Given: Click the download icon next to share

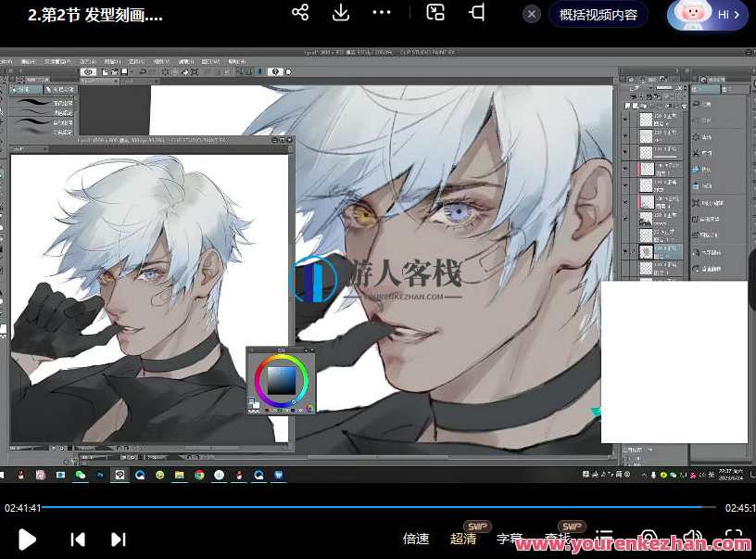Looking at the screenshot, I should [341, 13].
